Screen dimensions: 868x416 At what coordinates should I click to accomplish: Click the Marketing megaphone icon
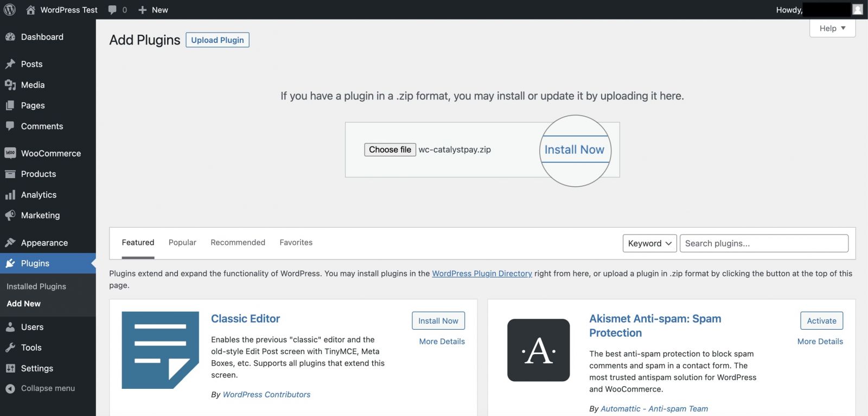(10, 215)
